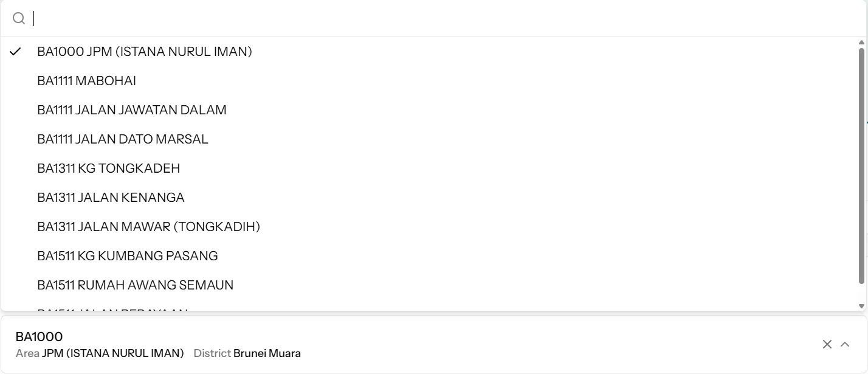This screenshot has width=868, height=374.
Task: Click the selected BA1000 postcode heading
Action: coord(39,337)
